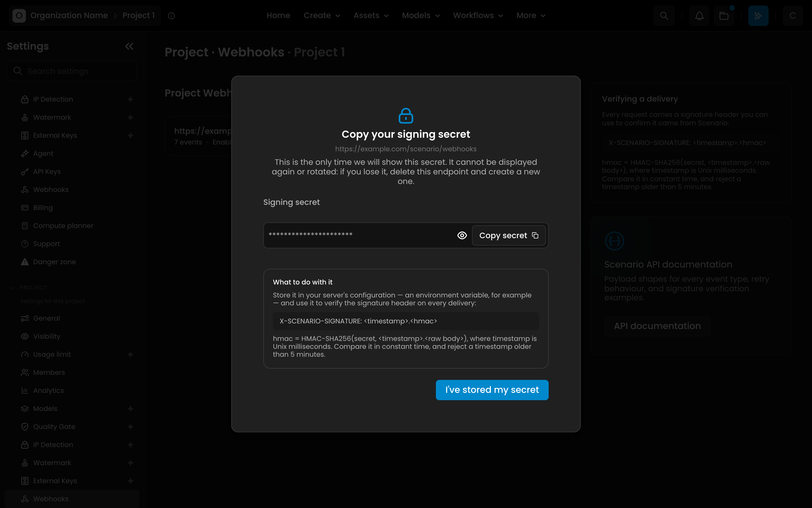Expand the Create dropdown menu
This screenshot has height=508, width=812.
pyautogui.click(x=322, y=16)
